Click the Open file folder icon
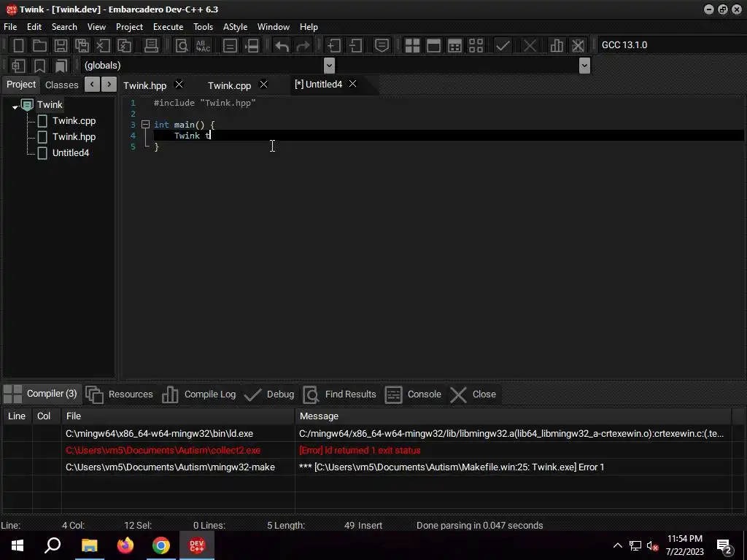Image resolution: width=747 pixels, height=560 pixels. point(39,46)
